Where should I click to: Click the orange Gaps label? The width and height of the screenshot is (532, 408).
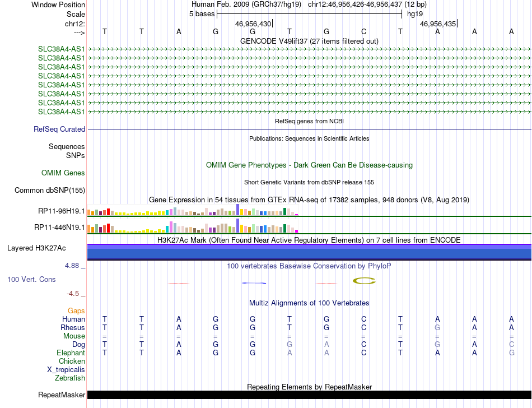76,311
